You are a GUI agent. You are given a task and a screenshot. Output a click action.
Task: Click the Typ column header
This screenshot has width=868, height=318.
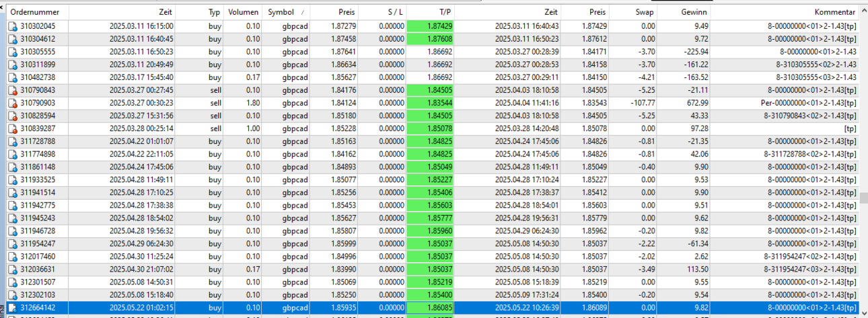click(x=214, y=12)
